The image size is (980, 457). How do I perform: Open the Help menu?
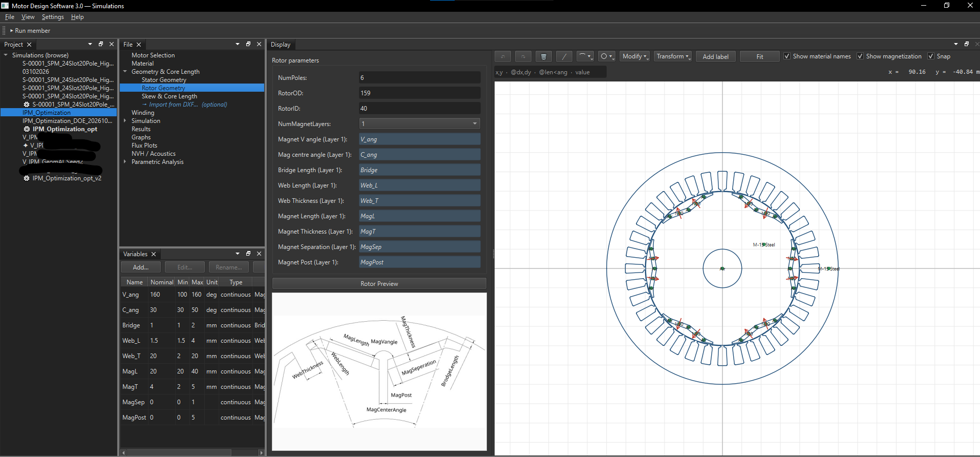(x=77, y=17)
